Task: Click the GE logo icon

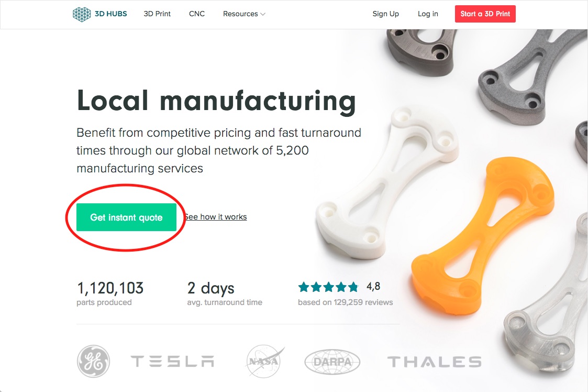Action: 93,361
